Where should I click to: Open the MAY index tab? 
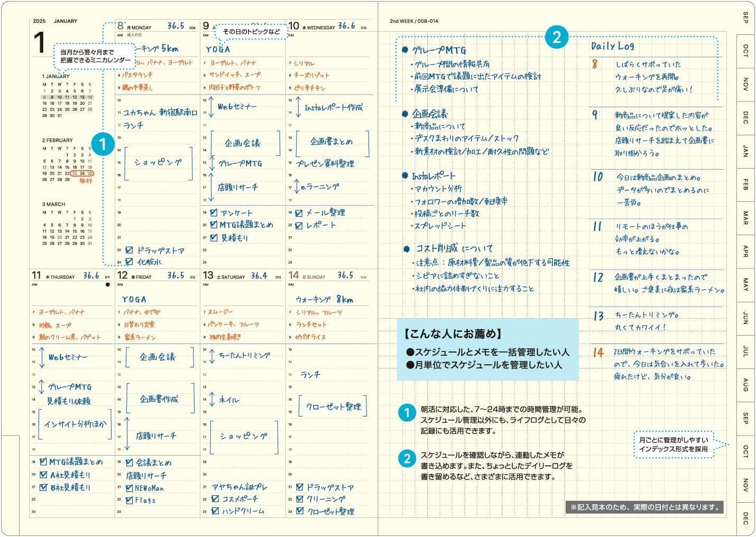(746, 284)
